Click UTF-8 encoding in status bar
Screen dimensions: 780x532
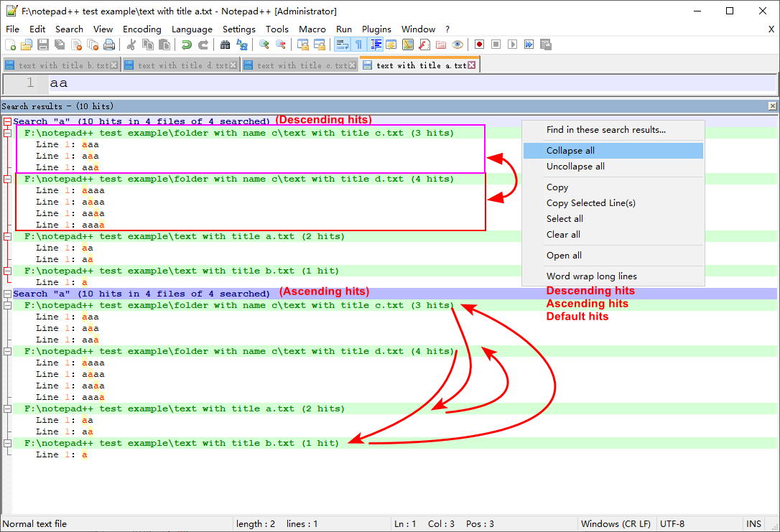click(x=672, y=523)
